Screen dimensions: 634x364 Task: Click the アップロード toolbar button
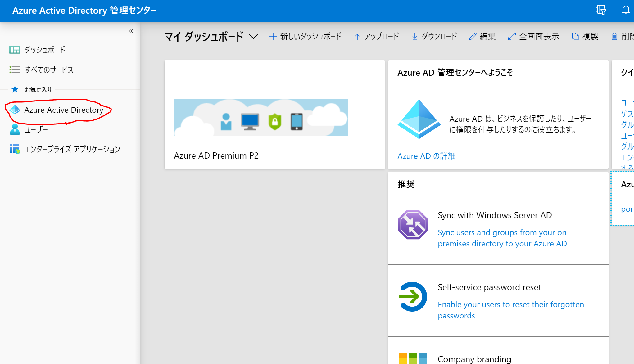[x=377, y=37]
